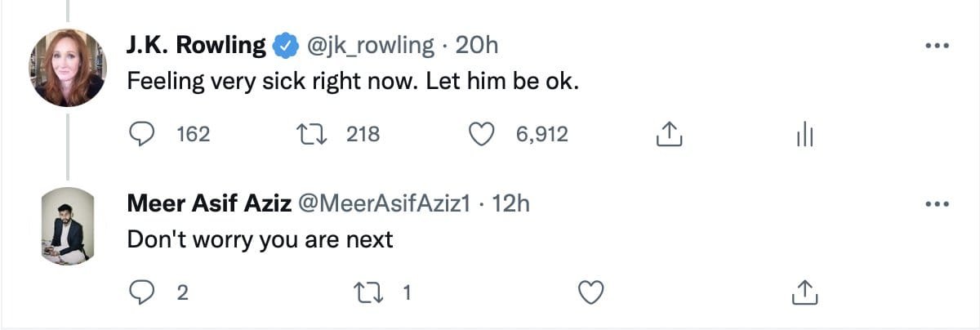Screen dimensions: 980x330
Task: Like J.K. Rowling's tweet heart icon
Action: pyautogui.click(x=492, y=134)
